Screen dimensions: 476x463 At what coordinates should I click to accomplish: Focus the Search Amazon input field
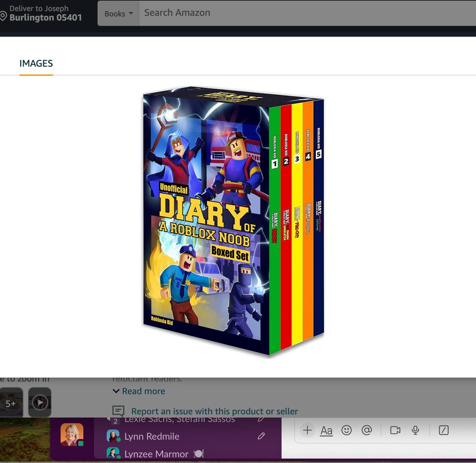pyautogui.click(x=307, y=13)
